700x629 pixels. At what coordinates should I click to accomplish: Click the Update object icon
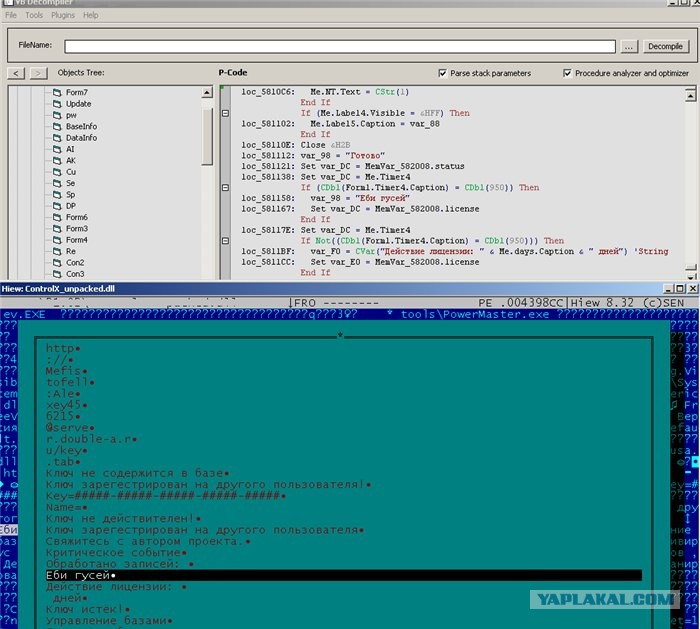coord(58,104)
